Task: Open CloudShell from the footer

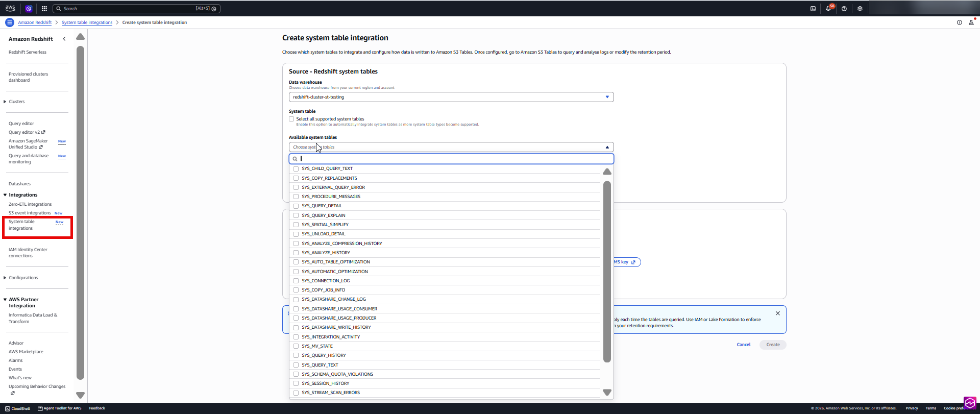Action: pos(18,408)
